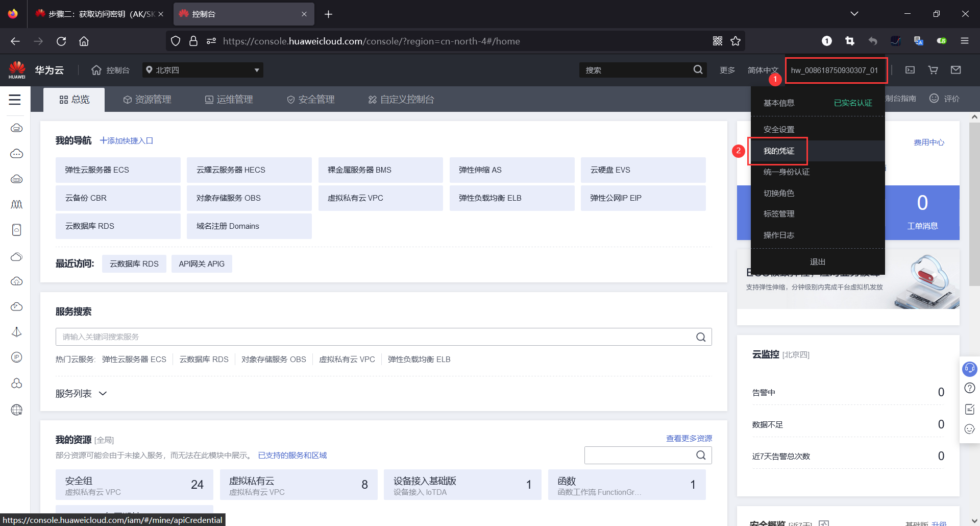Open the 北京四 region dropdown
The height and width of the screenshot is (526, 980).
203,70
